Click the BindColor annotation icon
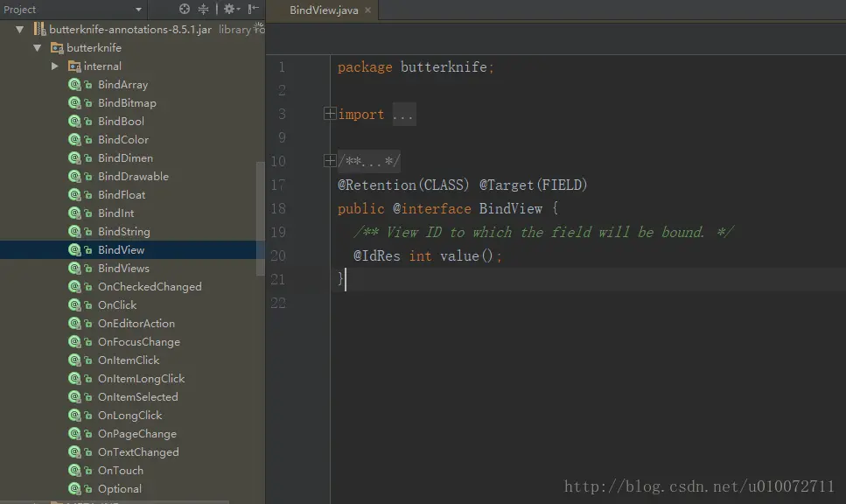This screenshot has height=504, width=846. 74,139
